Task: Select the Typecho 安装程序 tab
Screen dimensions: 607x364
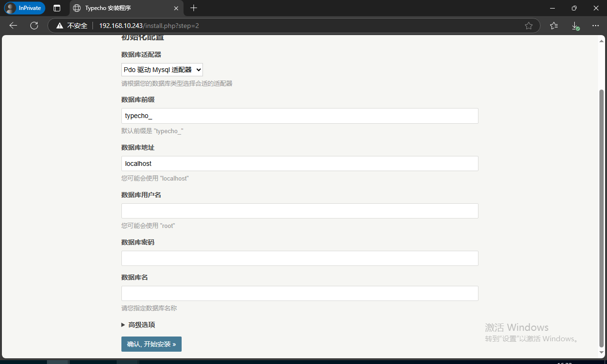Action: [119, 8]
